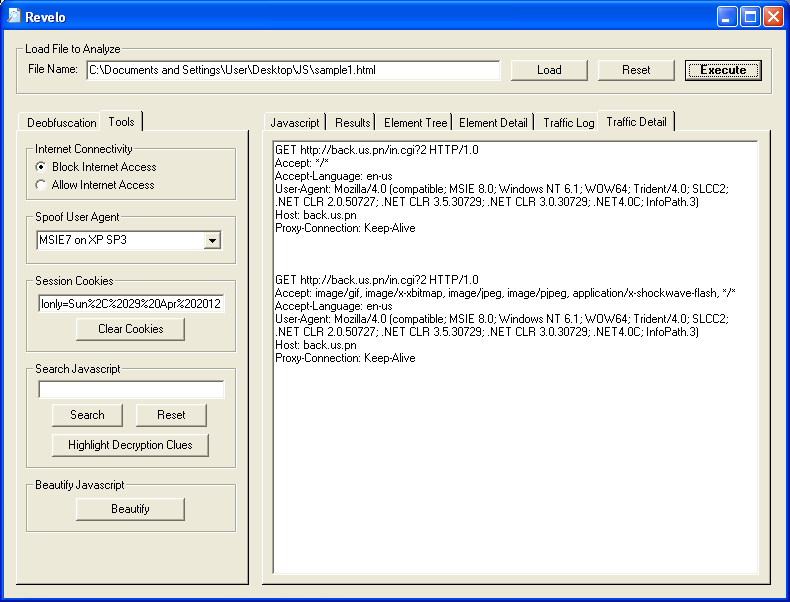Clear the session cookies
The width and height of the screenshot is (790, 602).
[130, 329]
